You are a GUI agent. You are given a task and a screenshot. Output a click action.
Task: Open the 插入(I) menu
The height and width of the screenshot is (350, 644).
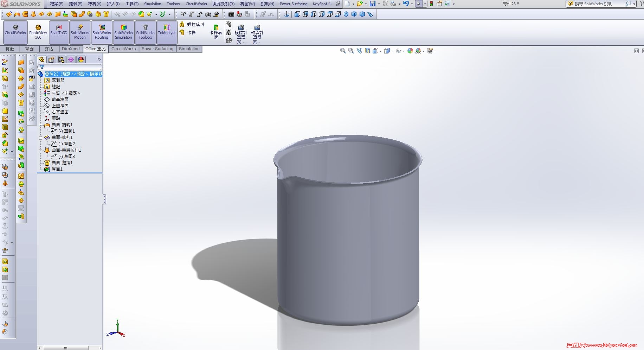[113, 4]
